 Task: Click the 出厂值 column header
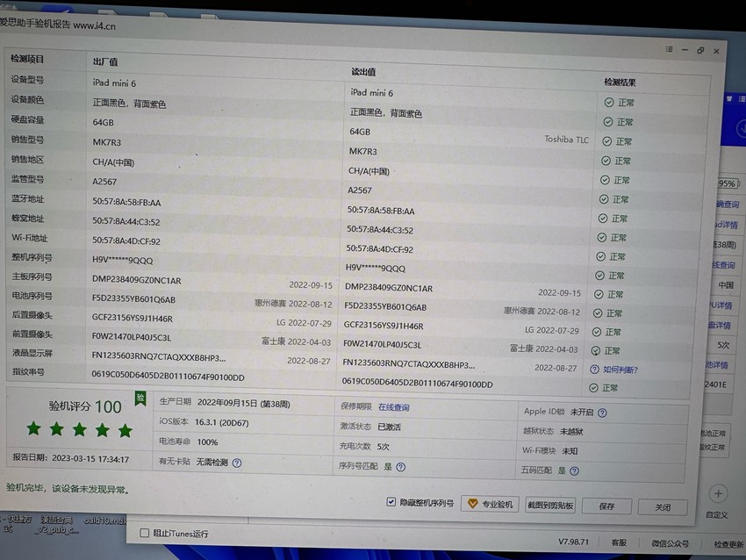[105, 61]
